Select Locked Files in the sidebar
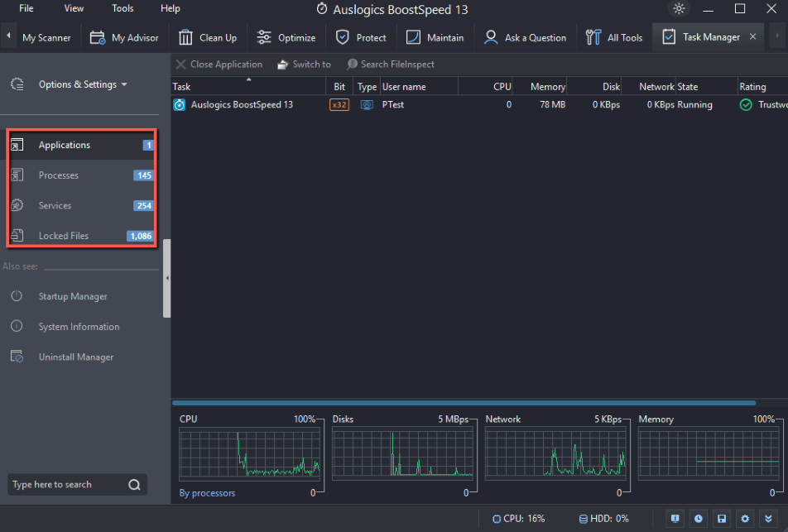Screen dimensions: 788x532 (81, 236)
